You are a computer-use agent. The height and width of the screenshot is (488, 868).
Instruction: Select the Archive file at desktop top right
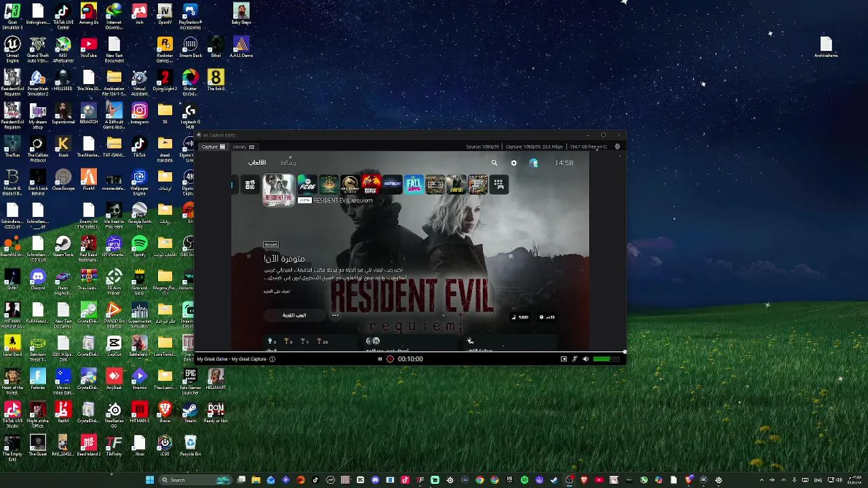[x=825, y=47]
